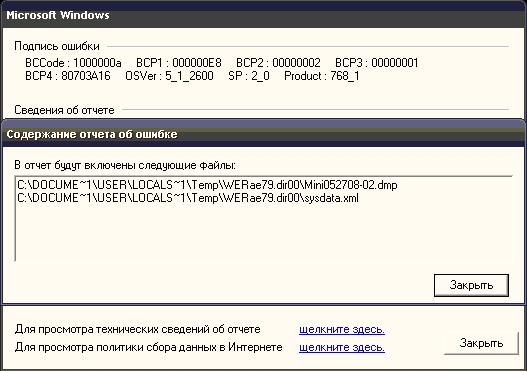The width and height of the screenshot is (527, 372).
Task: Click the BCCode : 1000000a value
Action: coord(73,63)
